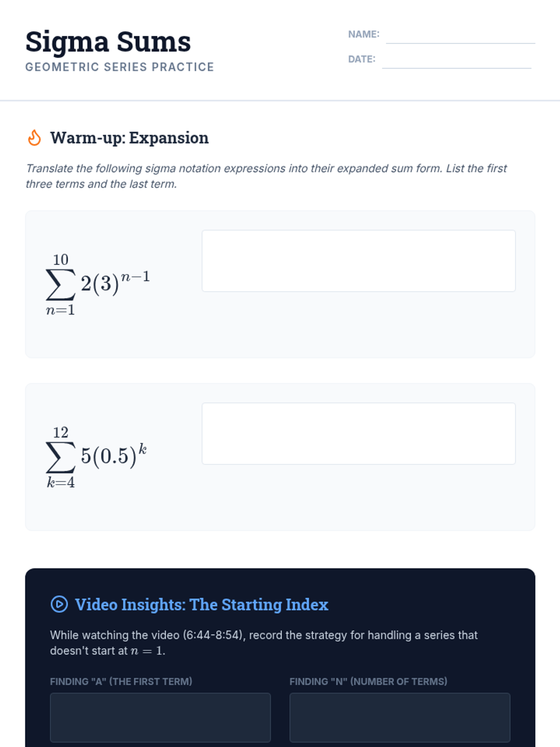Image resolution: width=560 pixels, height=747 pixels.
Task: Click the DATE entry line
Action: (456, 61)
